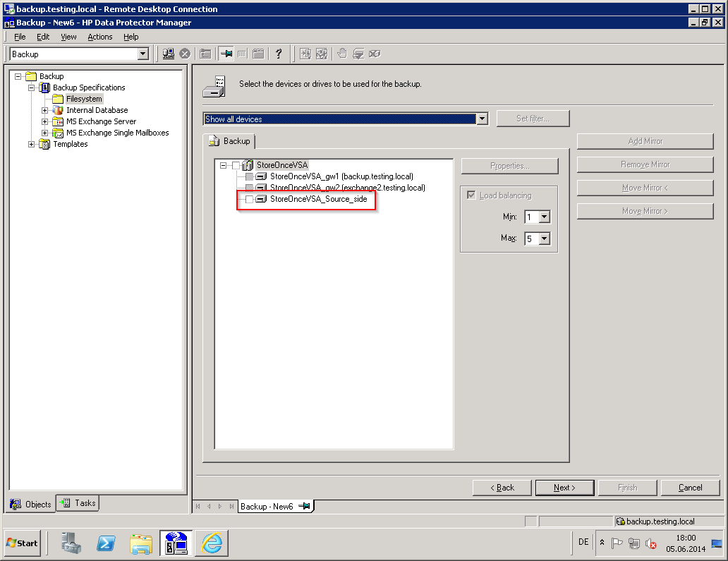Open the File menu
The height and width of the screenshot is (561, 728).
[20, 37]
